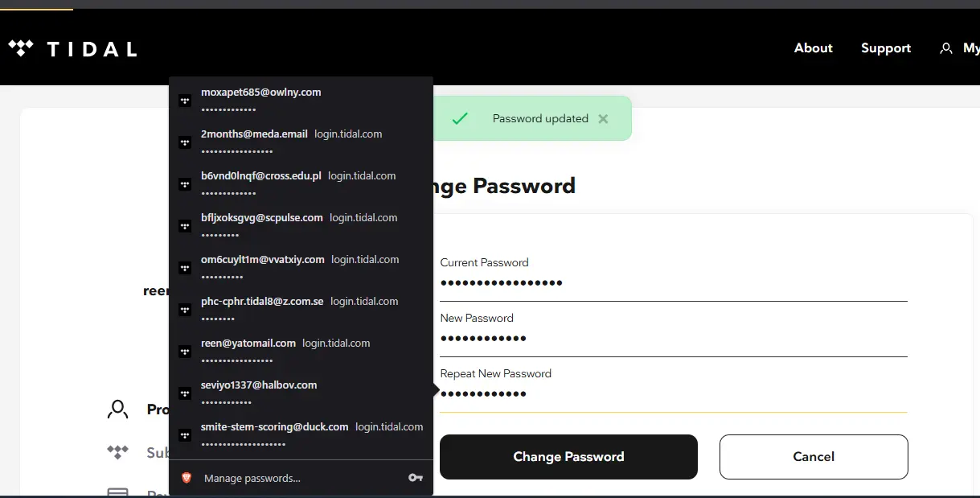
Task: Click Tidal icon beside phc-cphr.tidal8@z.com.se
Action: [x=185, y=310]
